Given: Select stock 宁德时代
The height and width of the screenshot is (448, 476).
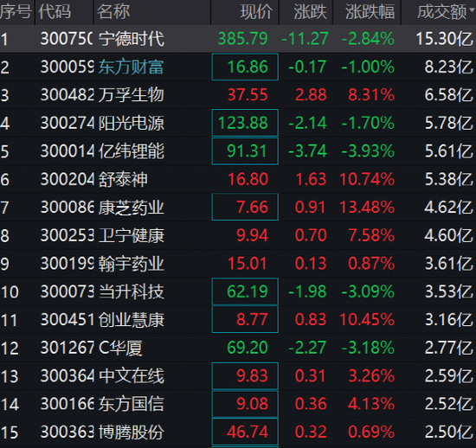Looking at the screenshot, I should (132, 39).
